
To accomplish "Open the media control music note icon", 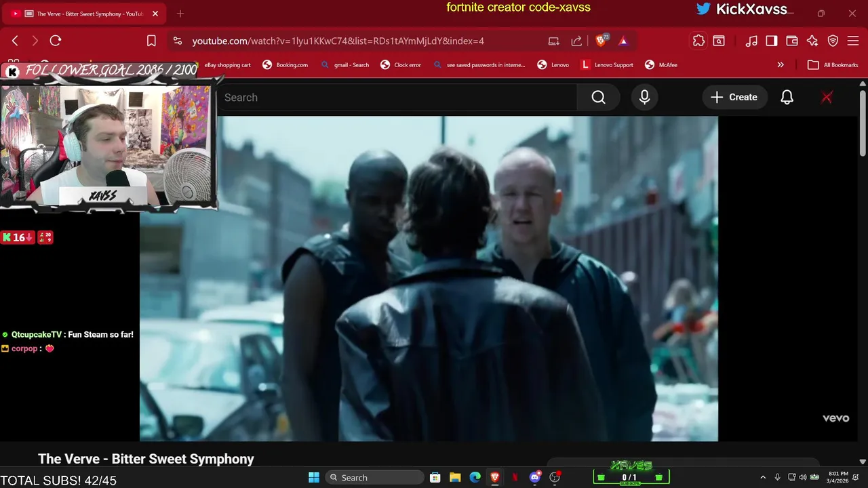I will (x=751, y=41).
